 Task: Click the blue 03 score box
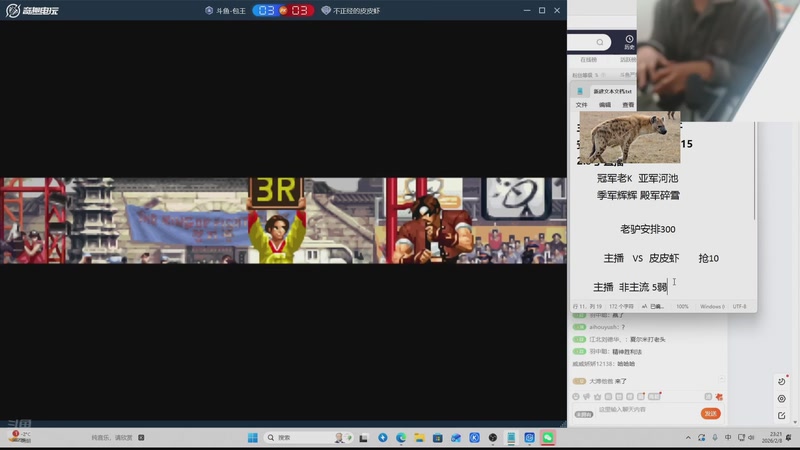point(266,10)
